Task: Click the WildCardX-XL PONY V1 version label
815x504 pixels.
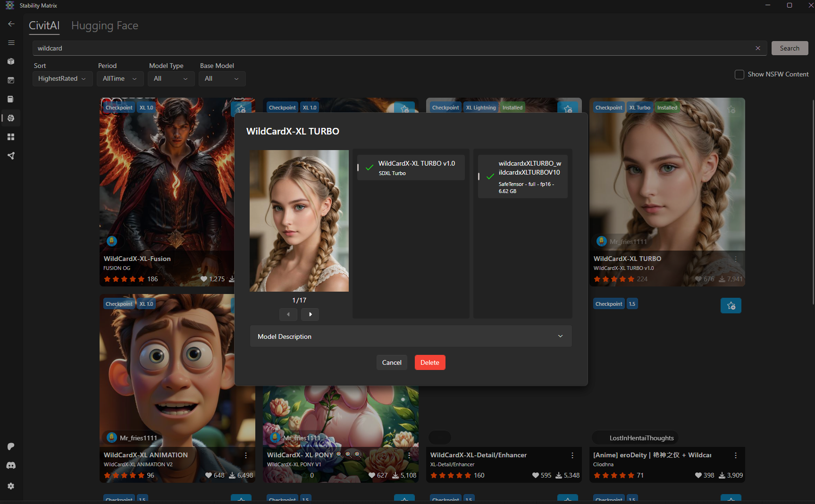Action: (294, 464)
